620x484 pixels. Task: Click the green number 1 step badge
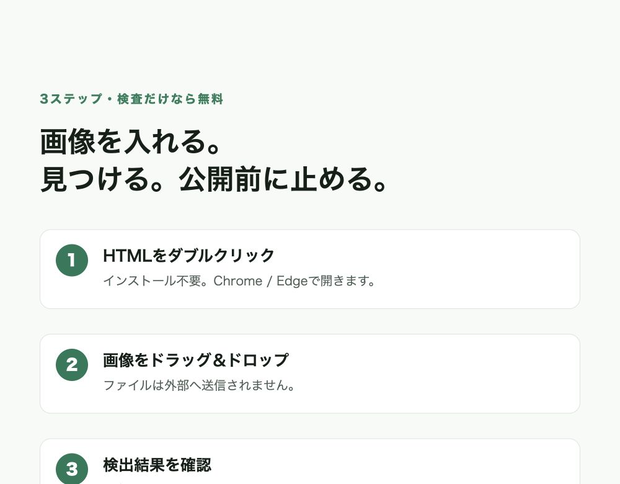[72, 260]
